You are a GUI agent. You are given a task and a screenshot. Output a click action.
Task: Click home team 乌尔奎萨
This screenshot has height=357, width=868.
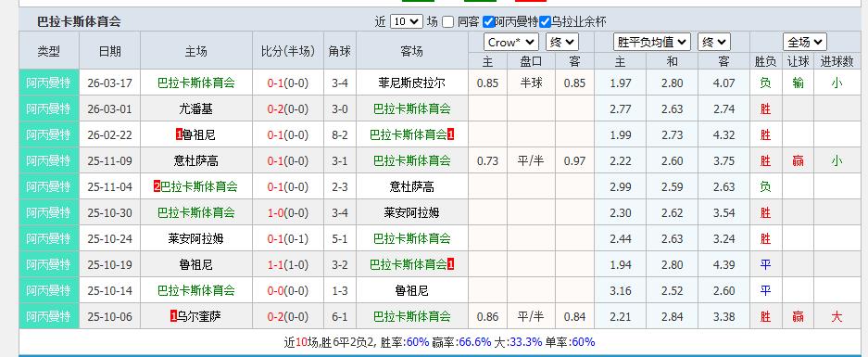[199, 316]
